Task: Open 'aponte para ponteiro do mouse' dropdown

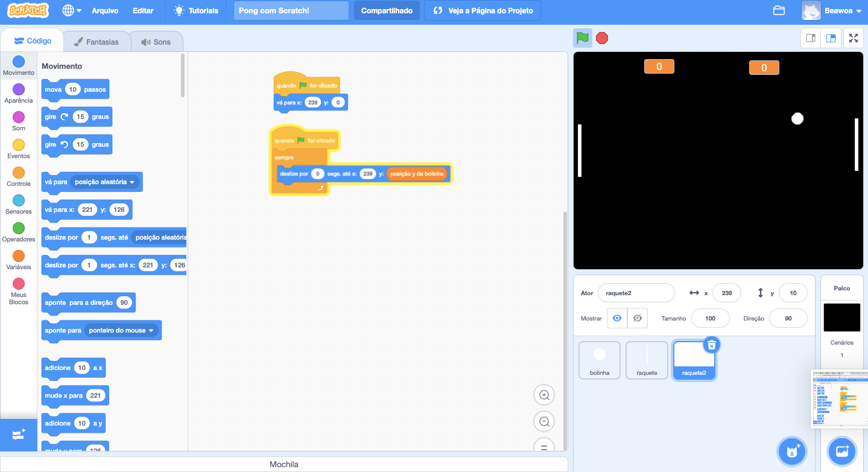Action: pos(121,330)
